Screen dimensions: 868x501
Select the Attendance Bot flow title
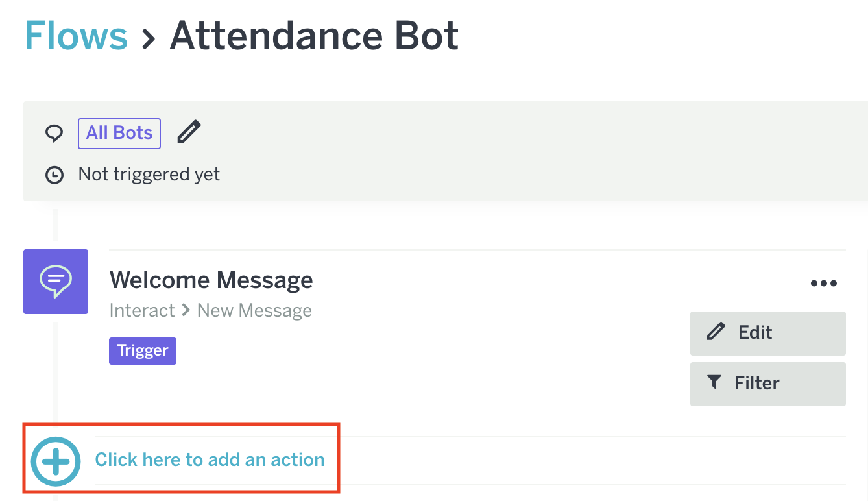click(x=314, y=36)
